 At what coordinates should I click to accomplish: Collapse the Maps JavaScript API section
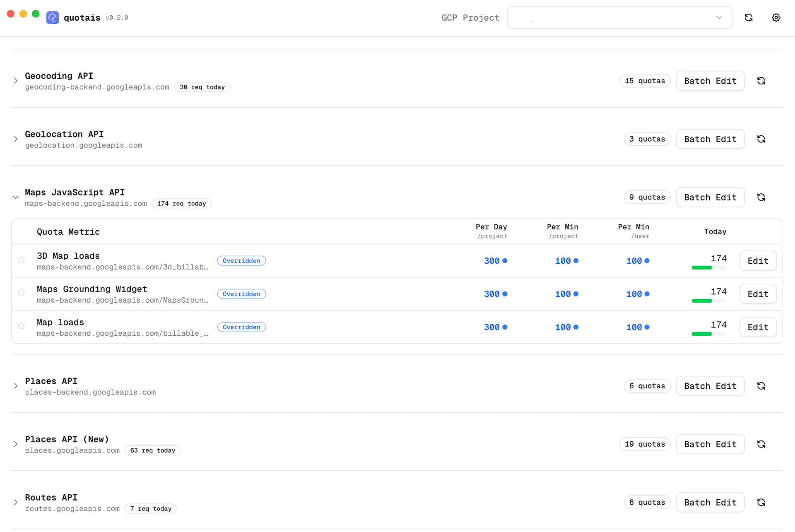pos(15,197)
